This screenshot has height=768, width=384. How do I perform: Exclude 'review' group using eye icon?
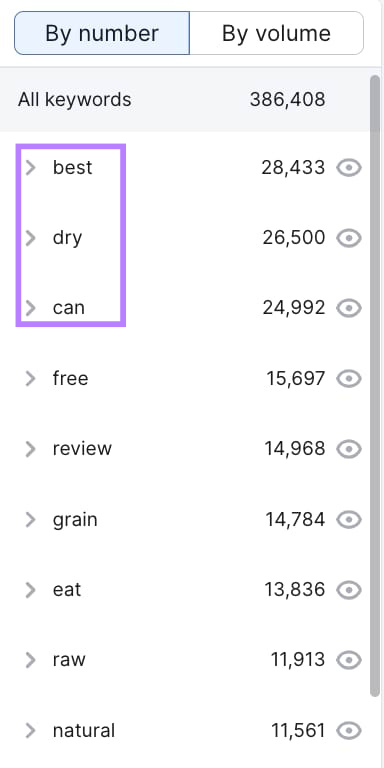pos(349,449)
